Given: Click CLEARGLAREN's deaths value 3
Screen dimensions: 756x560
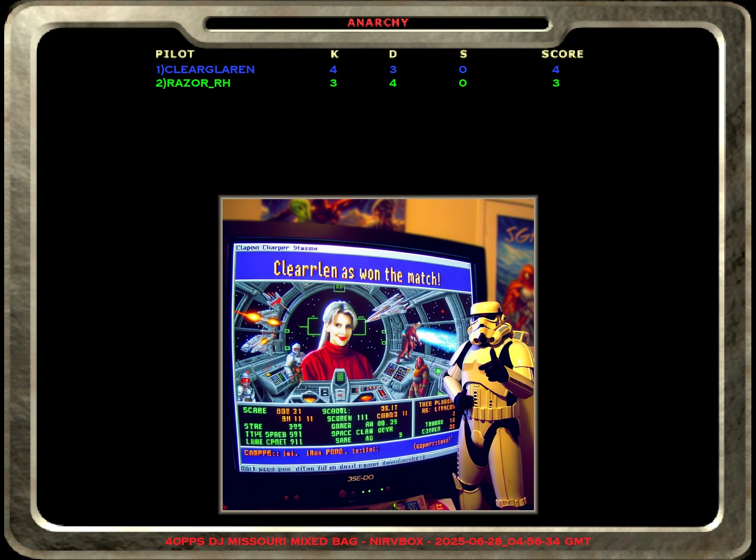Looking at the screenshot, I should click(393, 69).
